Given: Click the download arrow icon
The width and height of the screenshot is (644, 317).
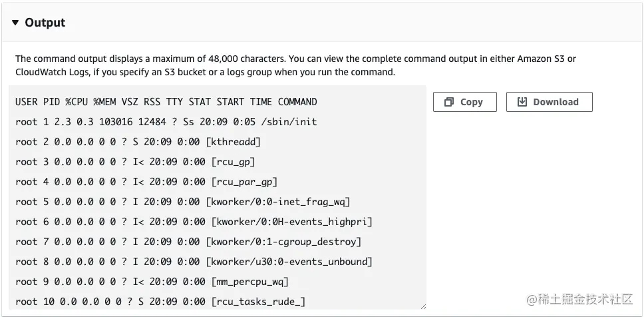Looking at the screenshot, I should [x=522, y=102].
